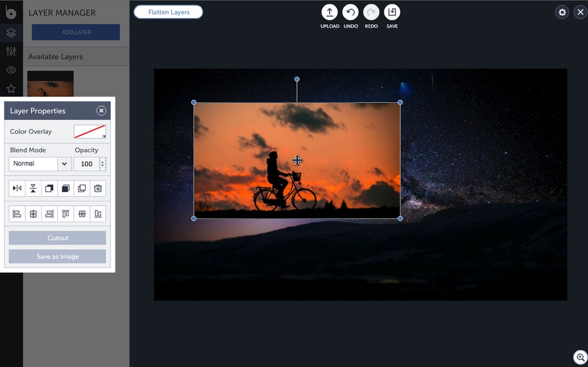Click the top-left resize handle
588x367 pixels.
(194, 102)
